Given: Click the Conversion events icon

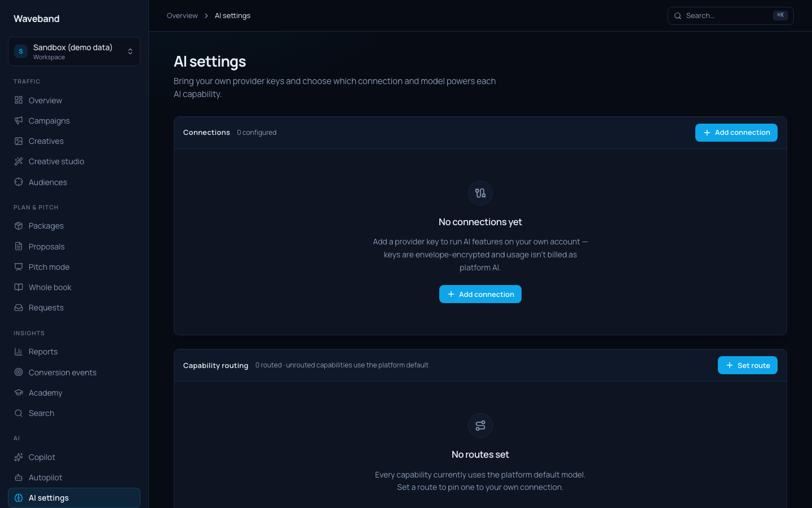Looking at the screenshot, I should click(x=19, y=372).
